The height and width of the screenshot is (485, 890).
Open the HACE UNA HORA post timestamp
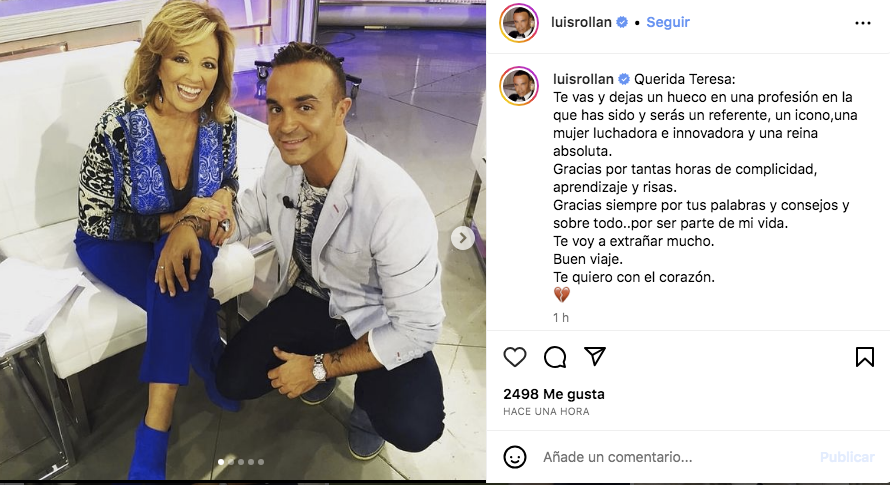546,412
